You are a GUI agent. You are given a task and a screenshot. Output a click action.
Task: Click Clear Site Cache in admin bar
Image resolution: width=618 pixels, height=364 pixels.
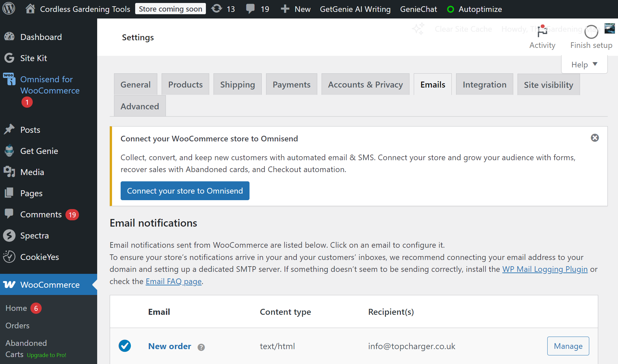(x=463, y=29)
